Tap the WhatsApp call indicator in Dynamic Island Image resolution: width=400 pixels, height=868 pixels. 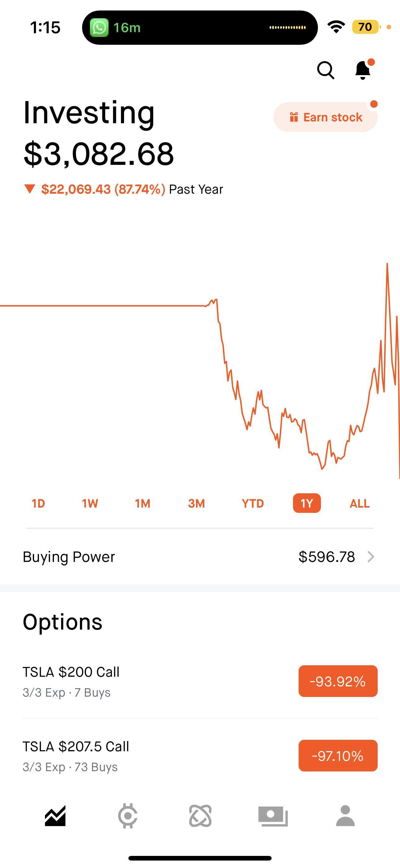(99, 28)
